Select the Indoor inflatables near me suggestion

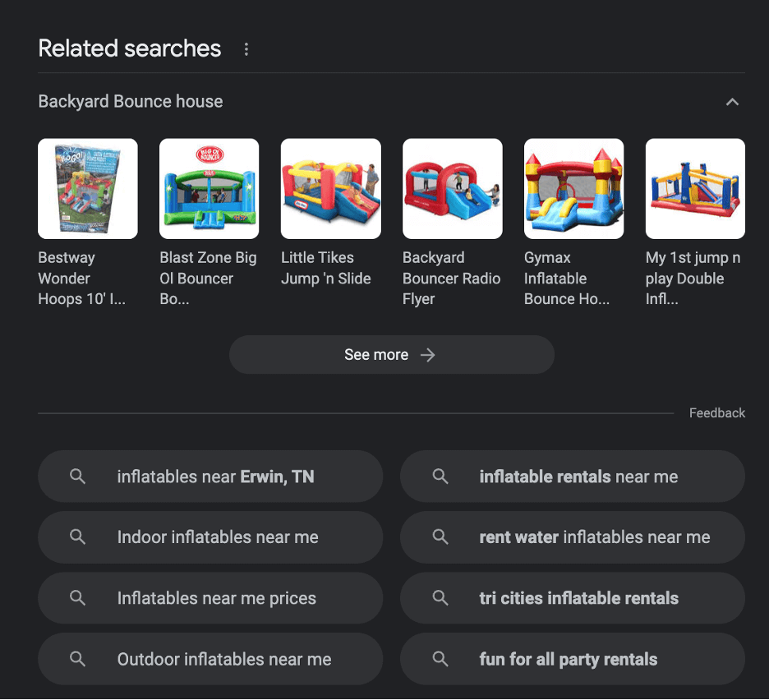click(x=218, y=537)
